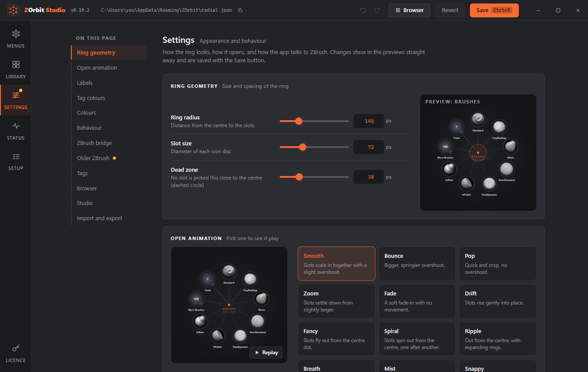The height and width of the screenshot is (372, 588).
Task: Select the Pop open animation
Action: click(x=498, y=264)
